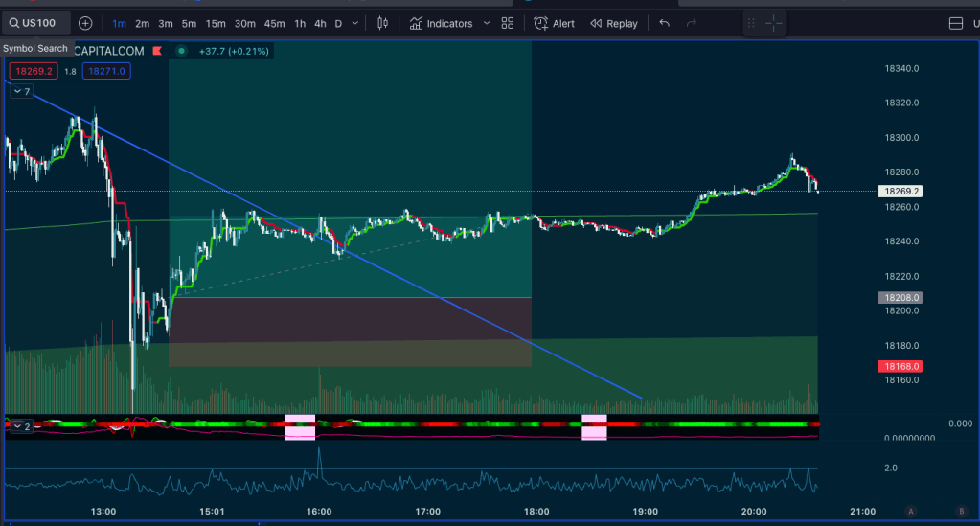The width and height of the screenshot is (980, 526).
Task: Click the undo arrow
Action: pyautogui.click(x=665, y=23)
